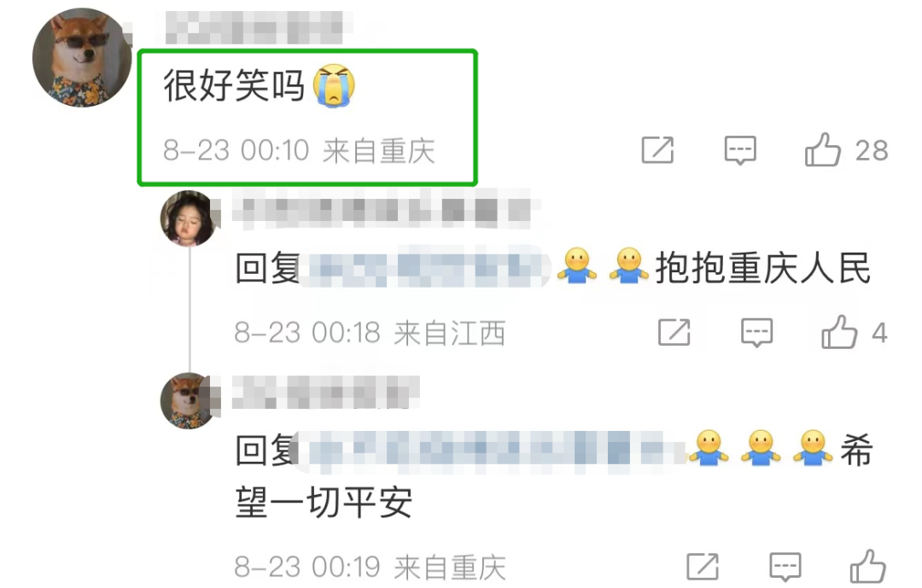Tap the 望一切平安 comment text
The image size is (922, 588).
(x=324, y=504)
